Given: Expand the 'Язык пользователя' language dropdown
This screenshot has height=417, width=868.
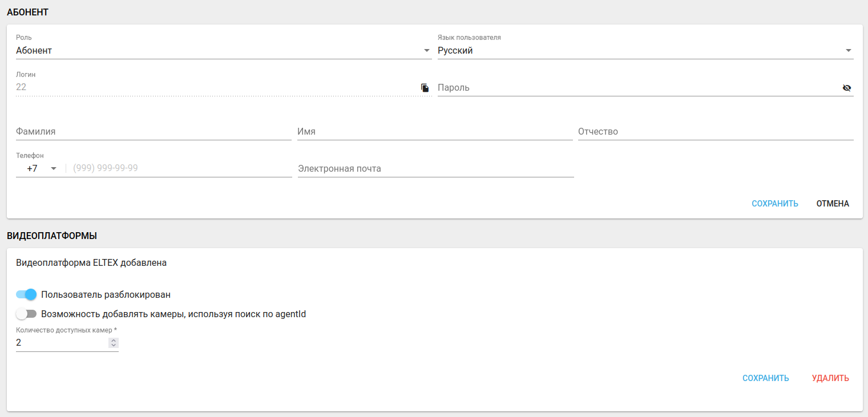Looking at the screenshot, I should 645,51.
